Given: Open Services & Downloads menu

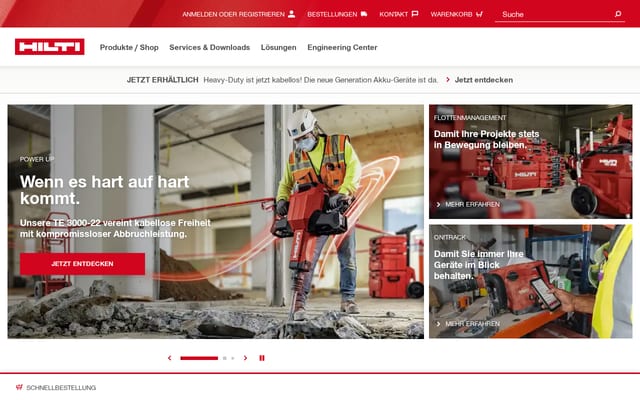Looking at the screenshot, I should 209,47.
